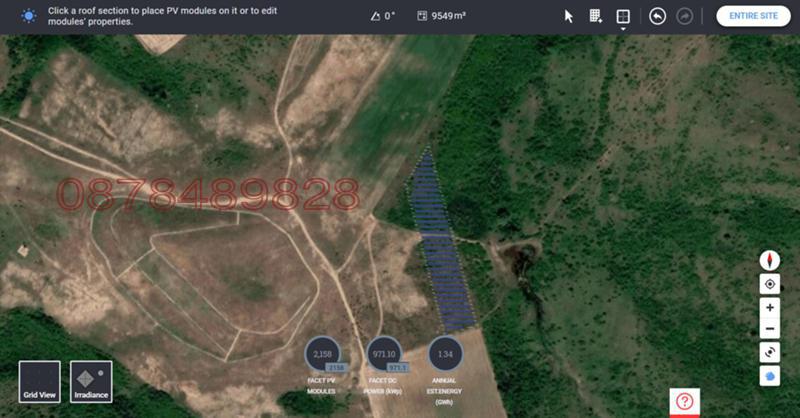Zoom in on the map

click(x=770, y=307)
